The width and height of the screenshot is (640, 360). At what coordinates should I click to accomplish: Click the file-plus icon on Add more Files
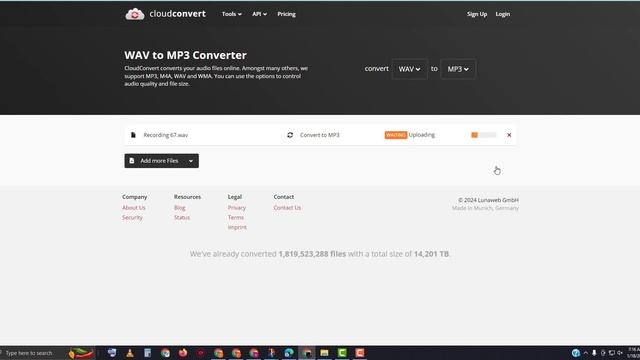tap(132, 161)
